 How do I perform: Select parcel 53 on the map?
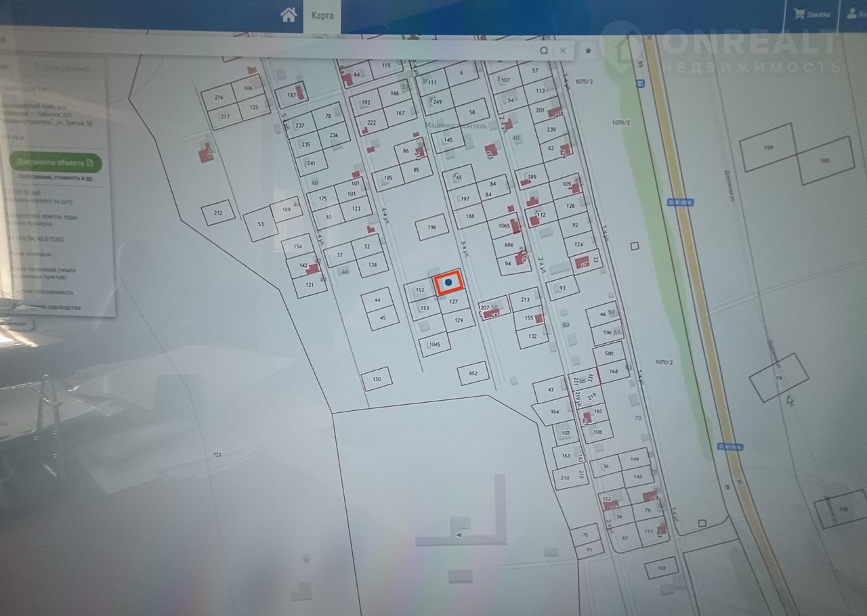click(x=261, y=225)
